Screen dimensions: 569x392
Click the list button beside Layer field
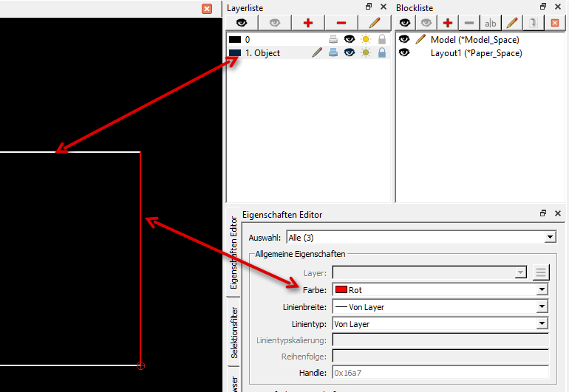541,272
